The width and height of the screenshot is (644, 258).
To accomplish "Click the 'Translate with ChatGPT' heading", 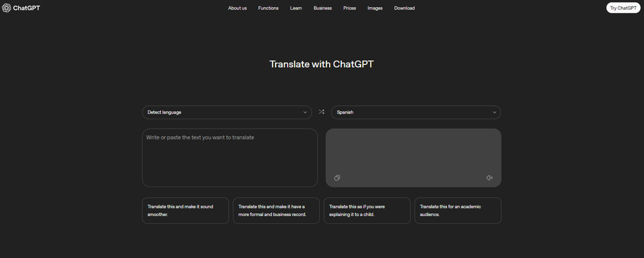I will coord(321,64).
